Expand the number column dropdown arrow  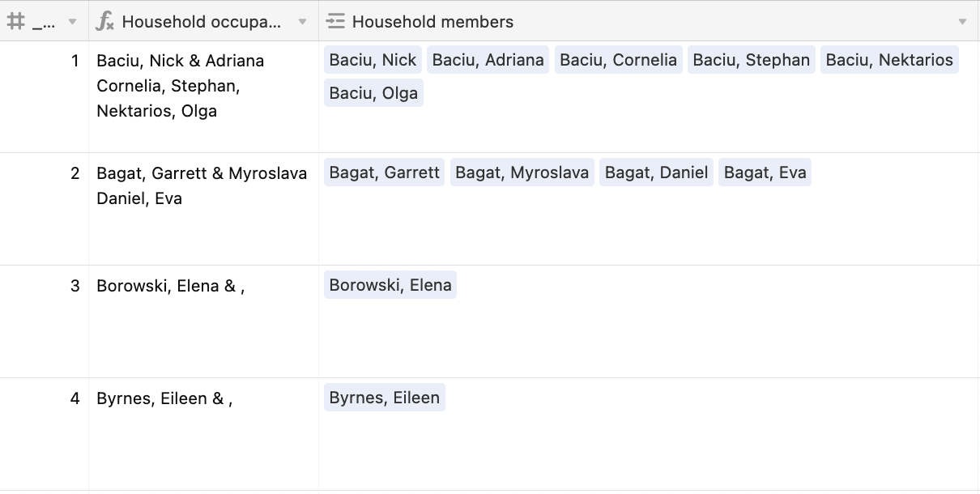tap(72, 22)
